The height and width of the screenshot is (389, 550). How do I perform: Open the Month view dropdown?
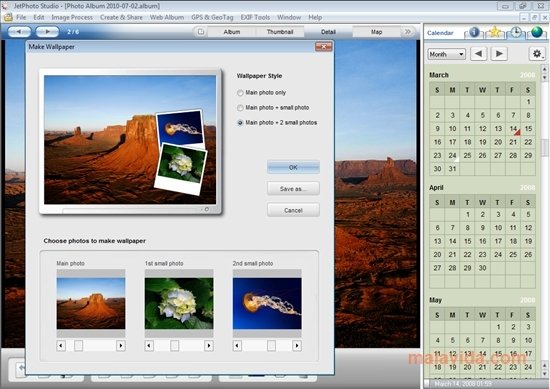coord(447,54)
